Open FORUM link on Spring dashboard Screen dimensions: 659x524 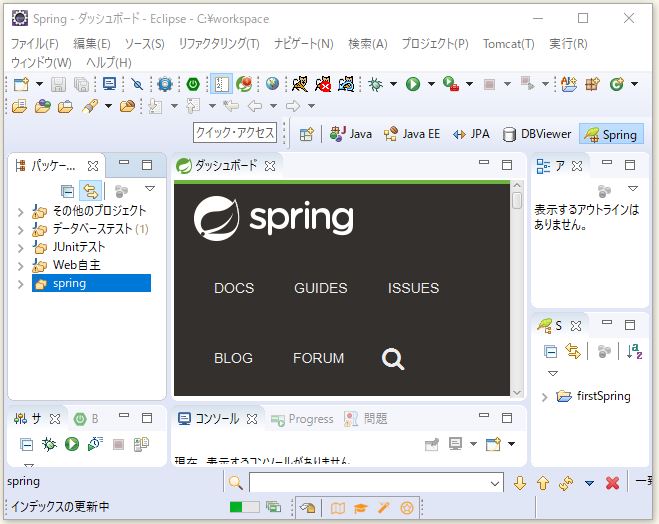tap(319, 358)
